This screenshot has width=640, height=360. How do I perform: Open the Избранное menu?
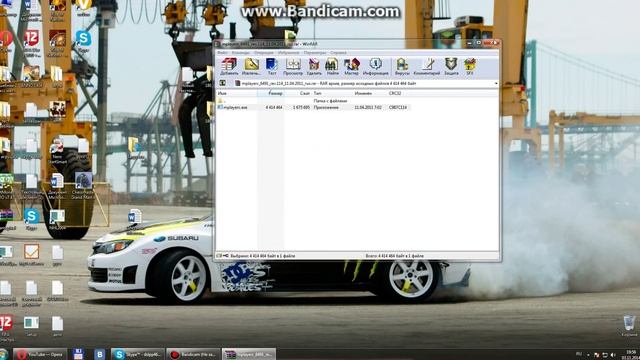tap(289, 53)
